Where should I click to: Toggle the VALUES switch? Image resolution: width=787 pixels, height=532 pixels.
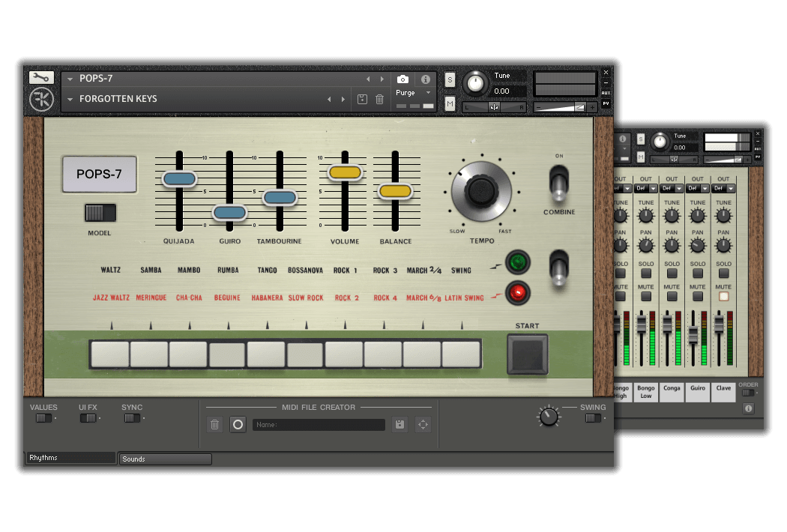[x=43, y=418]
